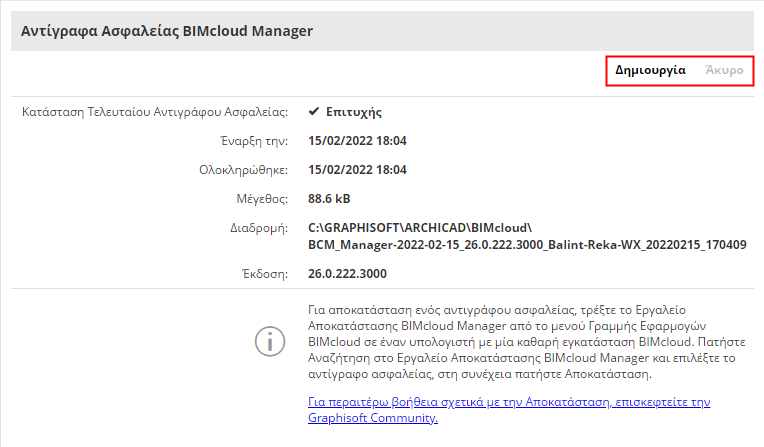Viewport: 764px width, 447px height.
Task: Open the Graphisoft Community restore help link
Action: [x=509, y=409]
